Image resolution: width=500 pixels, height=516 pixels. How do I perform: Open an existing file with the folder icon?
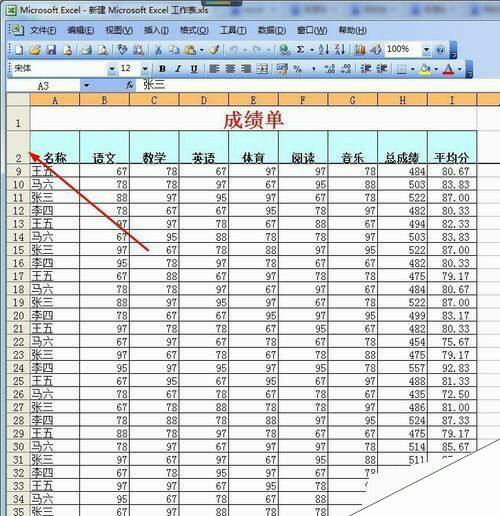coord(35,50)
